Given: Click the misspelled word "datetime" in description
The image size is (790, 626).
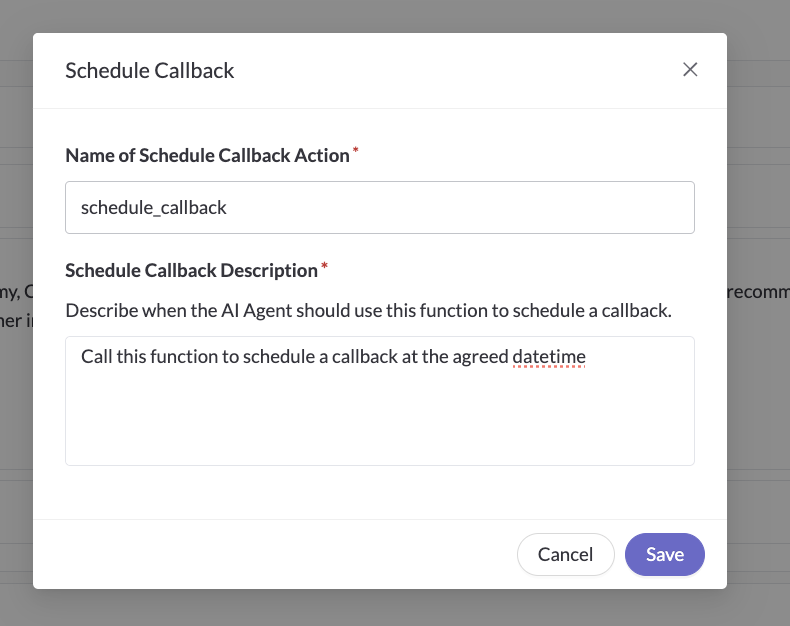Looking at the screenshot, I should point(549,357).
